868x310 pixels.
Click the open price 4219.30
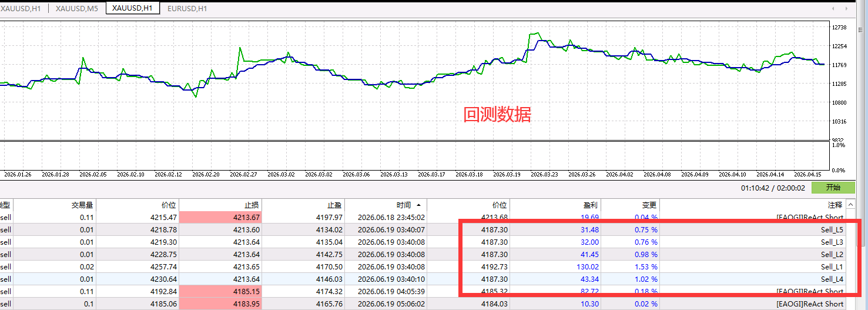point(164,242)
